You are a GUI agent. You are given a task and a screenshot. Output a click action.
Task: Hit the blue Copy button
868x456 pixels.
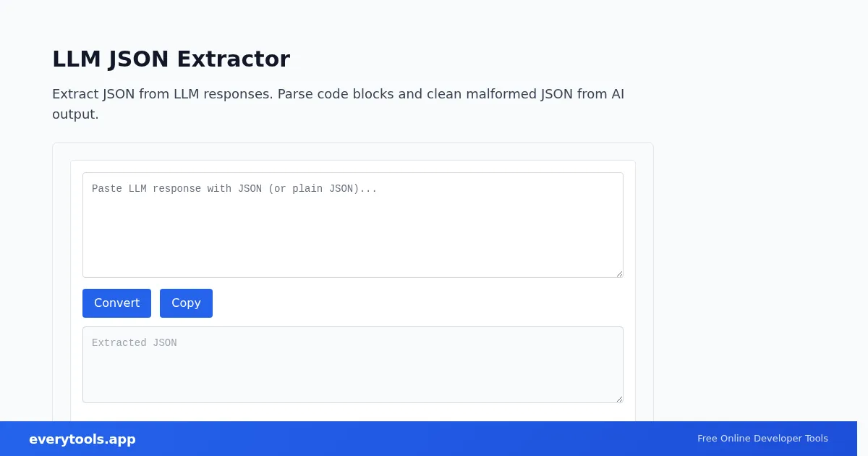point(186,303)
